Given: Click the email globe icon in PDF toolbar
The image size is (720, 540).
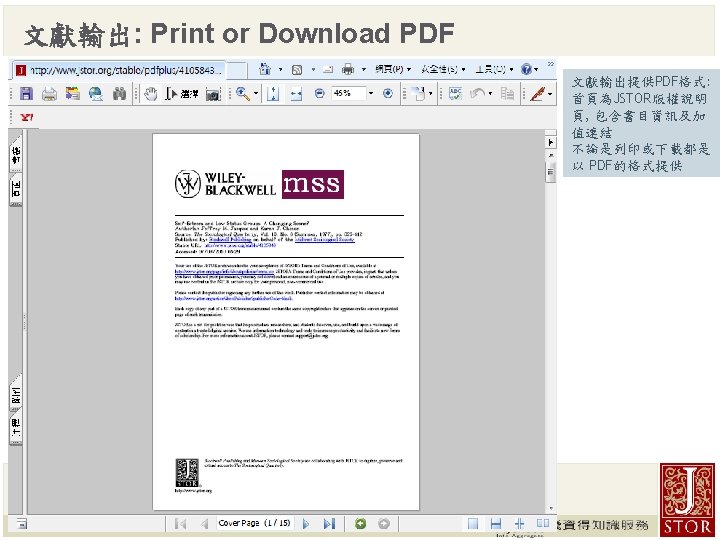Looking at the screenshot, I should (96, 94).
